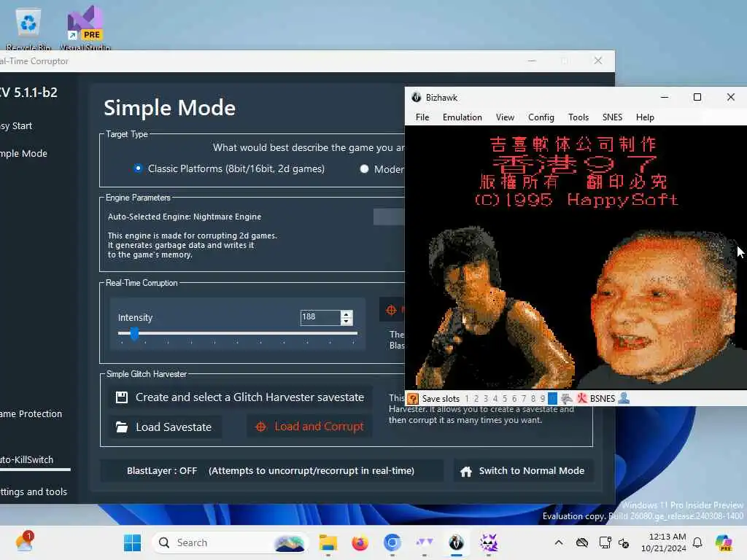Click the folder icon on Load Savestate
The image size is (747, 560).
point(122,427)
